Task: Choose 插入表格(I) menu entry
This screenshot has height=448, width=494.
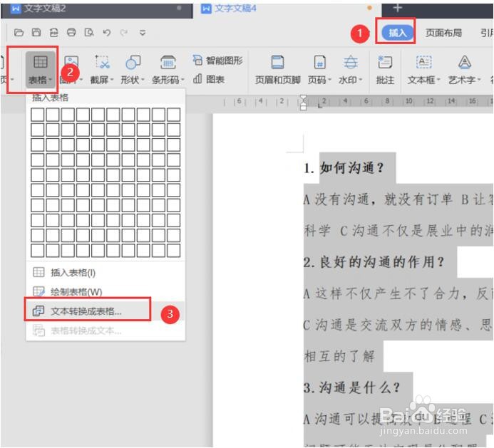Action: pyautogui.click(x=106, y=272)
